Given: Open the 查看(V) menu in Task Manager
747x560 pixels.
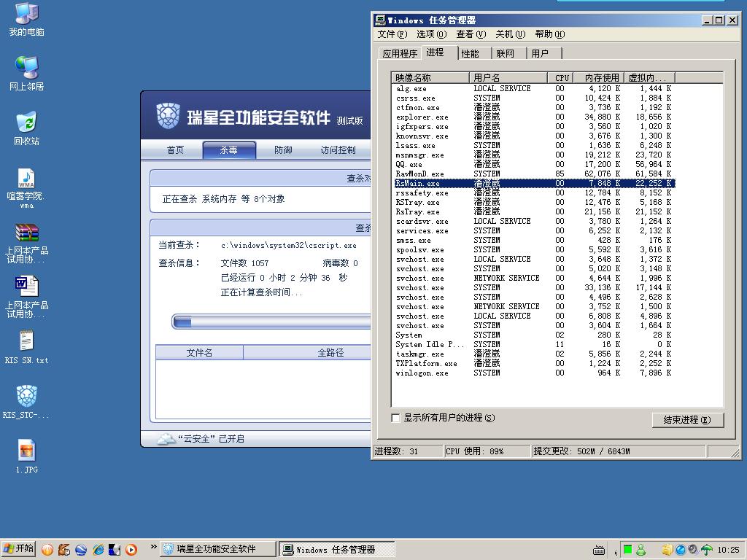Looking at the screenshot, I should [471, 34].
